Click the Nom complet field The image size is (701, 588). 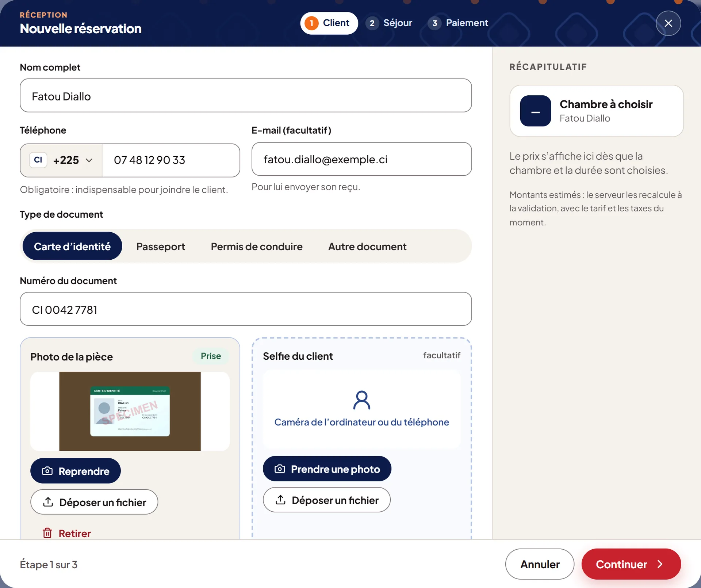pyautogui.click(x=246, y=96)
